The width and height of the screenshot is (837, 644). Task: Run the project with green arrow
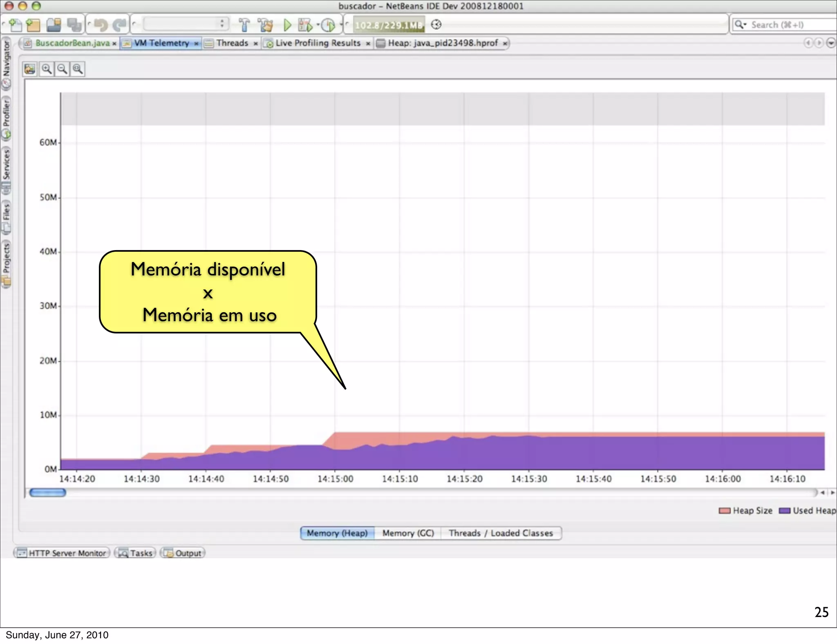(287, 25)
